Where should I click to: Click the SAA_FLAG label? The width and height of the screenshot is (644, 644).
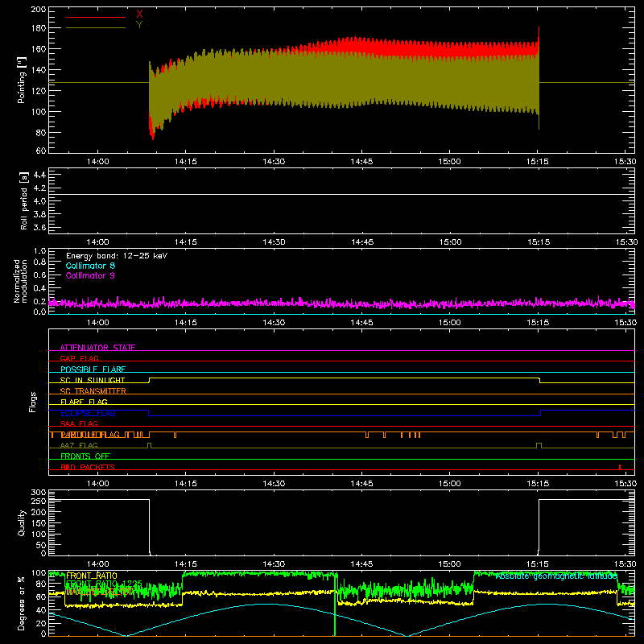pyautogui.click(x=79, y=423)
